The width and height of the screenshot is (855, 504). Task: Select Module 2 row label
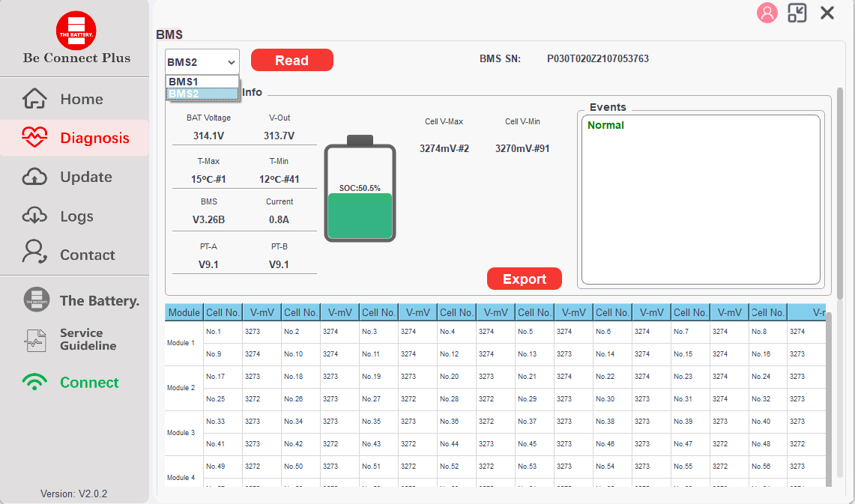181,388
